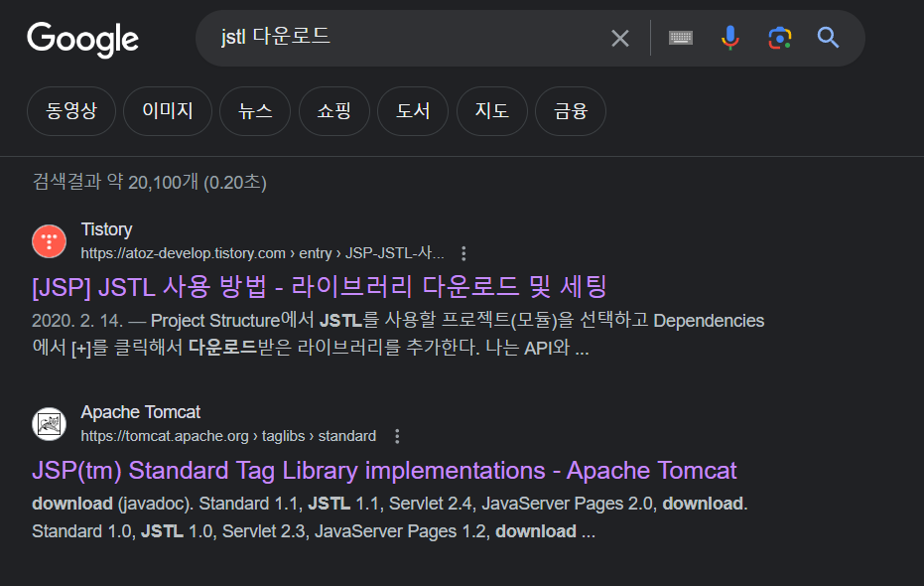The width and height of the screenshot is (924, 586).
Task: Select the 도서 filter tab
Action: [413, 111]
